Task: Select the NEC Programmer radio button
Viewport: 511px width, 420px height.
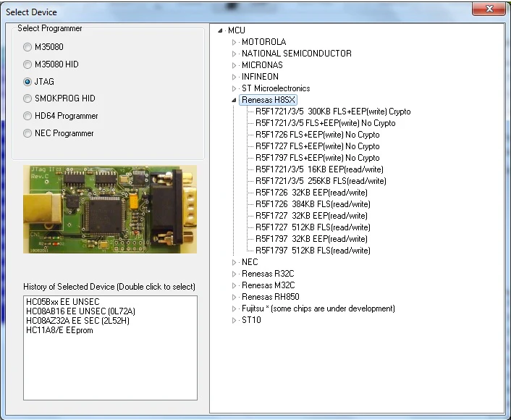Action: (28, 133)
